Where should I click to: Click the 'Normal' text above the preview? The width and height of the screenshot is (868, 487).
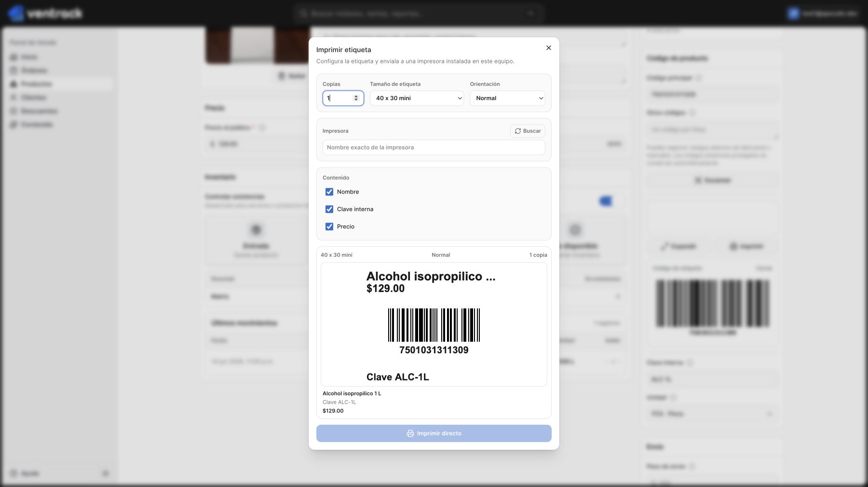(441, 255)
